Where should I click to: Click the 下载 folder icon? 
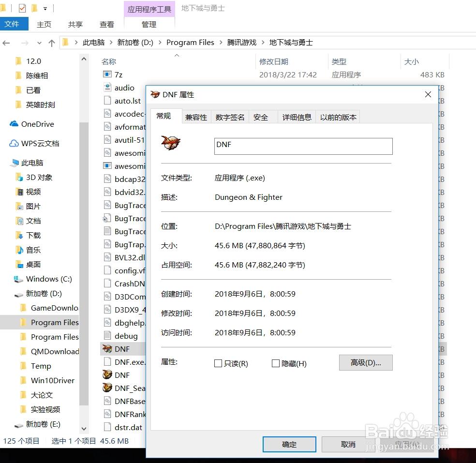[x=19, y=235]
